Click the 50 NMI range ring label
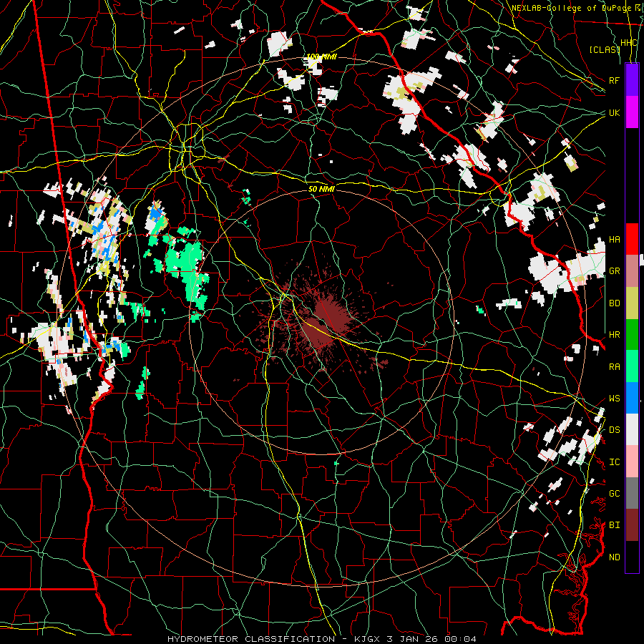644x644 pixels. pyautogui.click(x=321, y=189)
